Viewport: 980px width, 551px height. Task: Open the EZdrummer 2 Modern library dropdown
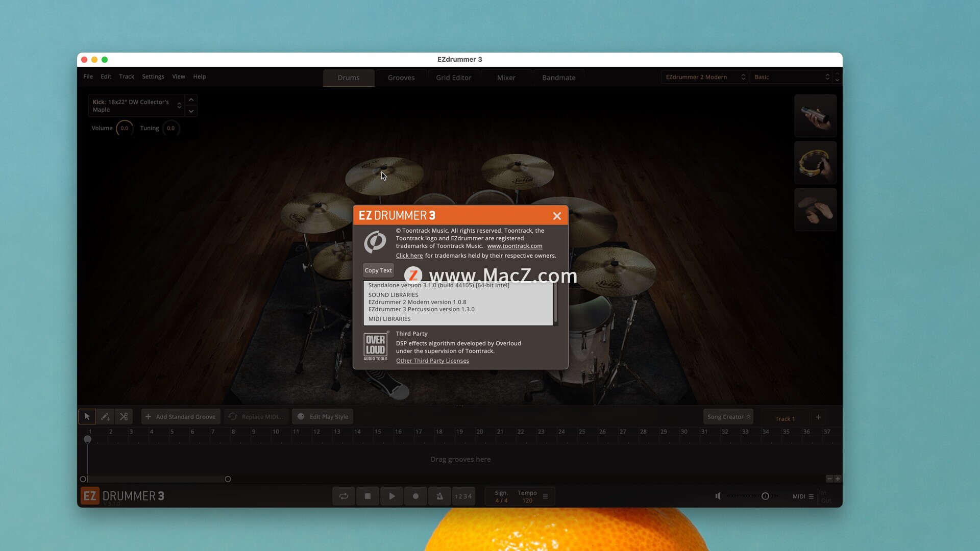tap(705, 77)
